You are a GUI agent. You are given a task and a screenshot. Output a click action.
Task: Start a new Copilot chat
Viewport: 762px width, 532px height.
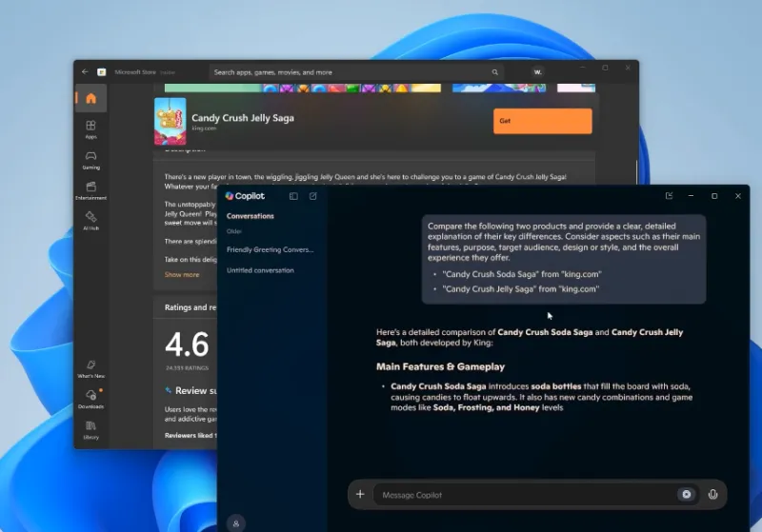tap(313, 196)
